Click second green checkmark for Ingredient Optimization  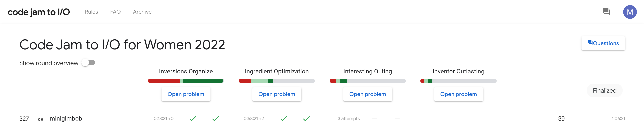pos(306,119)
